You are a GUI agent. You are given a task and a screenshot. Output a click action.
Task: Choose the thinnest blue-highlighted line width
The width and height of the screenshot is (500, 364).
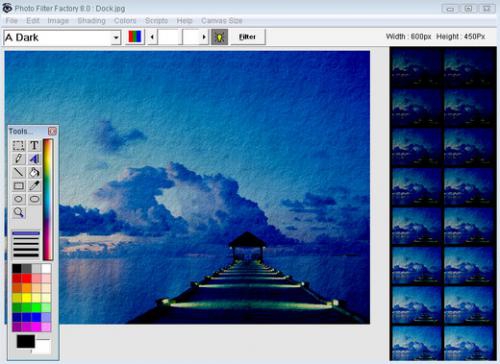[x=26, y=233]
